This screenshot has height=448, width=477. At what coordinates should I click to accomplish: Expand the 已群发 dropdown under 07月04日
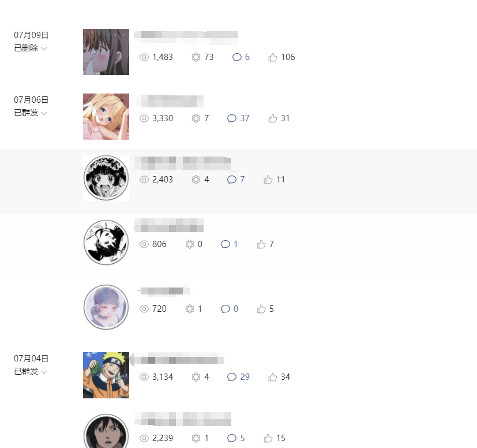tap(31, 372)
